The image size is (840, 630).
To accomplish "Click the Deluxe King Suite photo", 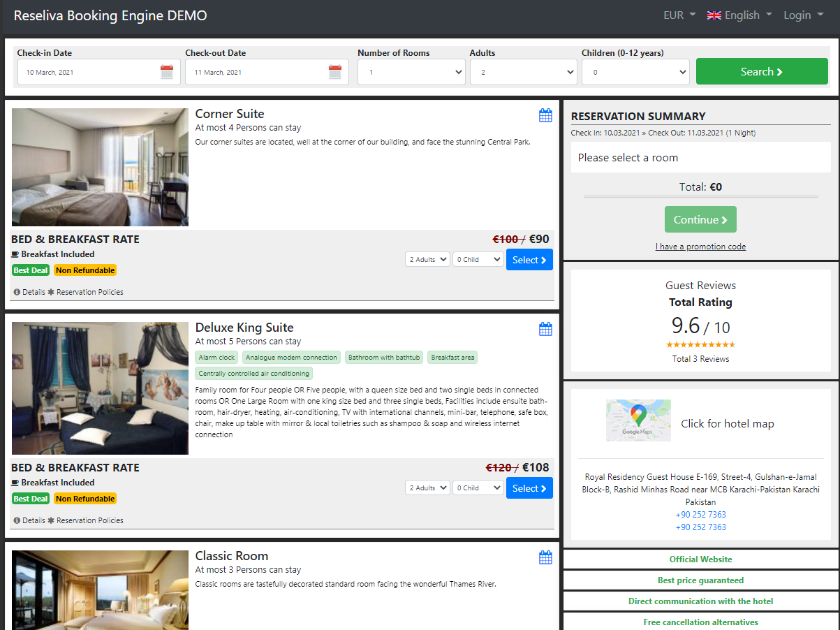I will click(x=100, y=388).
